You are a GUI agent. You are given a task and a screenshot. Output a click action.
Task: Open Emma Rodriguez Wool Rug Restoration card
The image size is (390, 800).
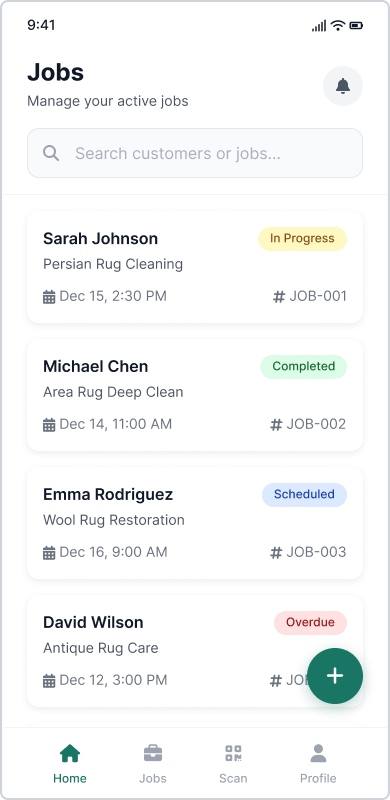pyautogui.click(x=195, y=523)
